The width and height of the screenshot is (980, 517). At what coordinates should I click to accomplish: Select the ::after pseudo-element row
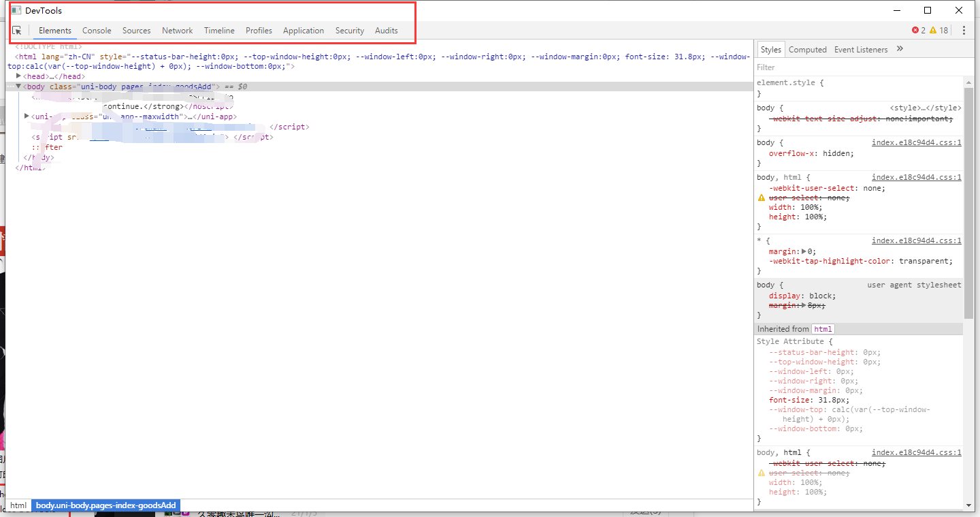[x=47, y=147]
